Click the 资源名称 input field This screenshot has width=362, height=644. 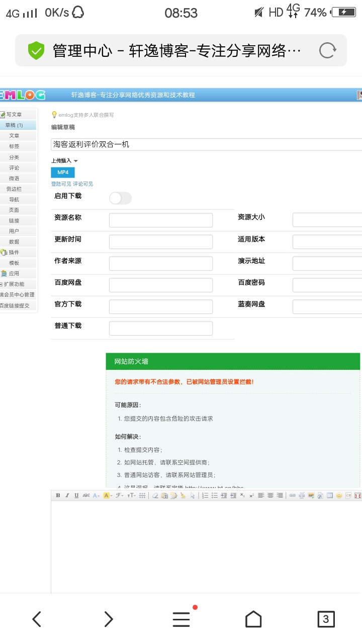[161, 220]
